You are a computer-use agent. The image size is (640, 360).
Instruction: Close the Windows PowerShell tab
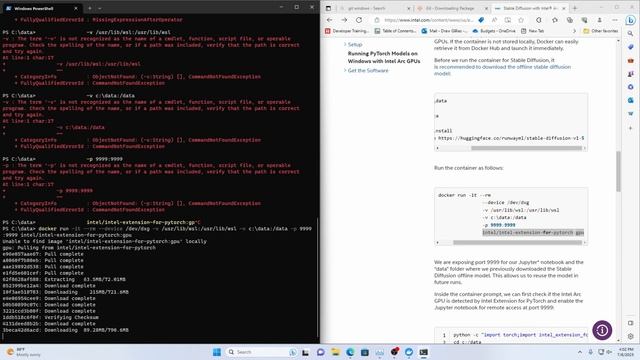coord(76,8)
